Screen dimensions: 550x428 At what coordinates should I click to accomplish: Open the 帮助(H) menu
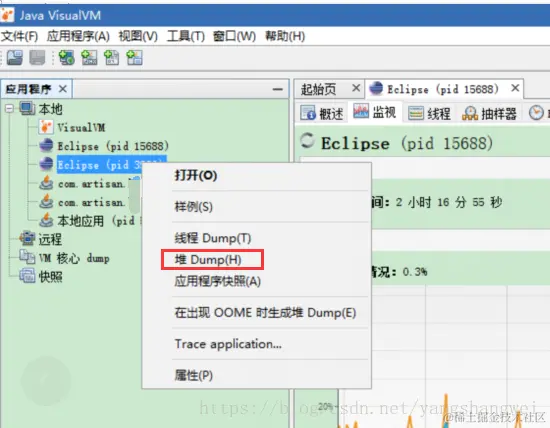click(285, 36)
